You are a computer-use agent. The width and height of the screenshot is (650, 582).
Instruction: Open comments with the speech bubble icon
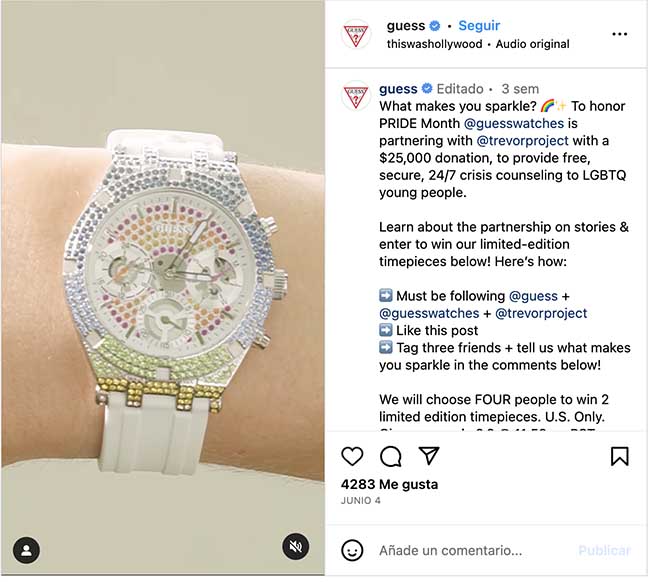coord(390,456)
